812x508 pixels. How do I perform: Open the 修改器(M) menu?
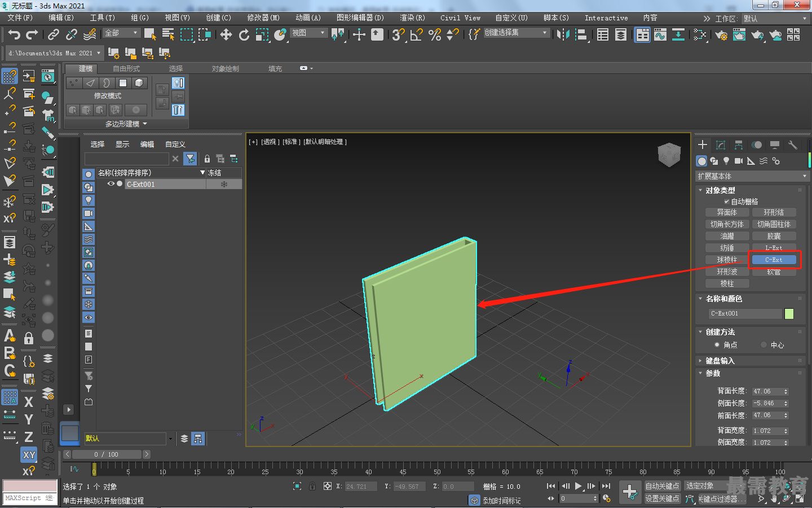tap(263, 18)
